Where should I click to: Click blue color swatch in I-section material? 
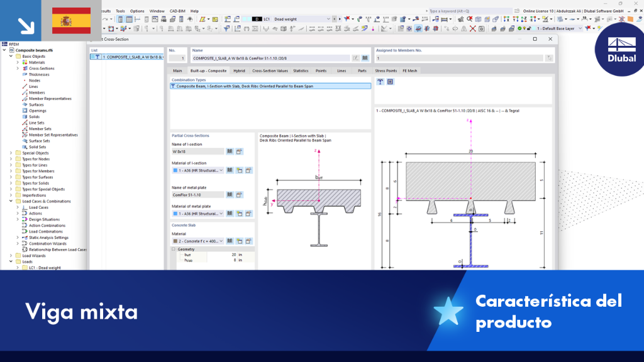[x=175, y=170]
